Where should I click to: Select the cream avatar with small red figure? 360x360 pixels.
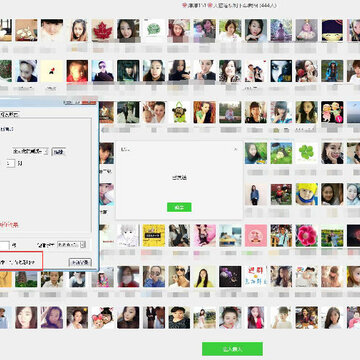pos(52,71)
